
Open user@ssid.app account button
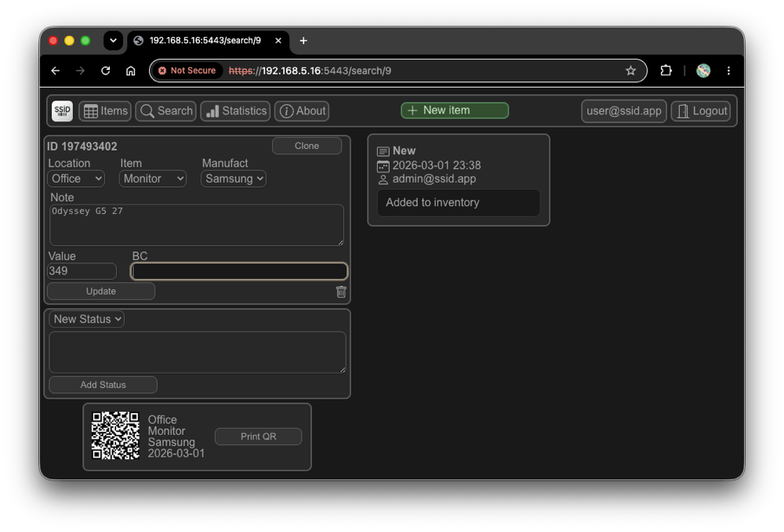623,111
